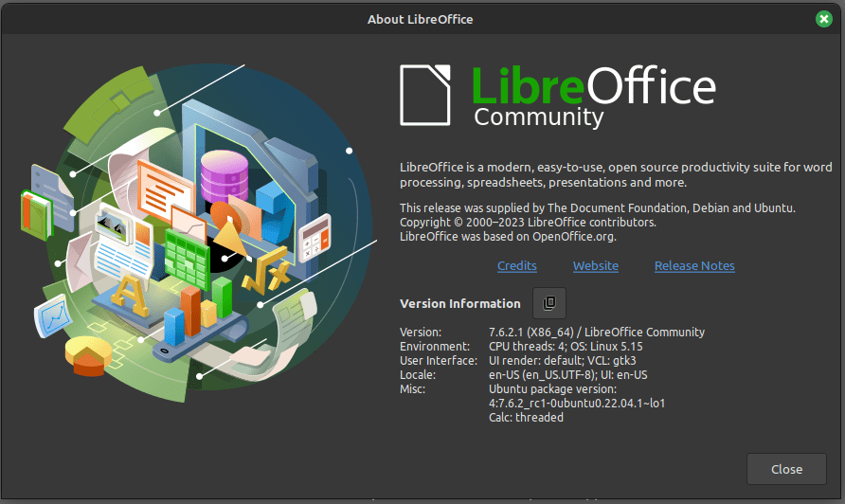This screenshot has width=845, height=504.
Task: Click the 'LibreOffice' wordmark in the header
Action: point(594,85)
